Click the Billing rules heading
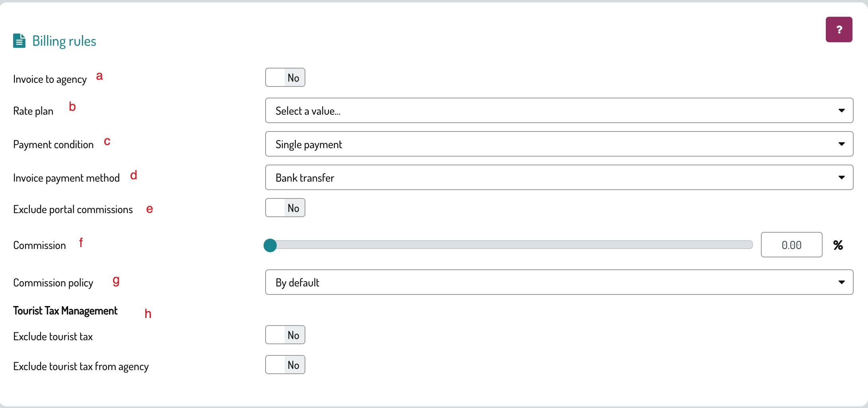Screen dimensions: 868x408 (64, 41)
